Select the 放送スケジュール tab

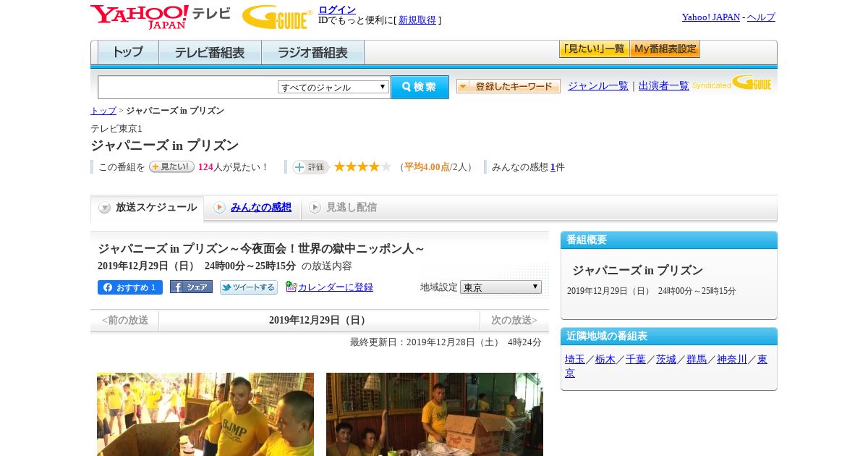click(148, 208)
